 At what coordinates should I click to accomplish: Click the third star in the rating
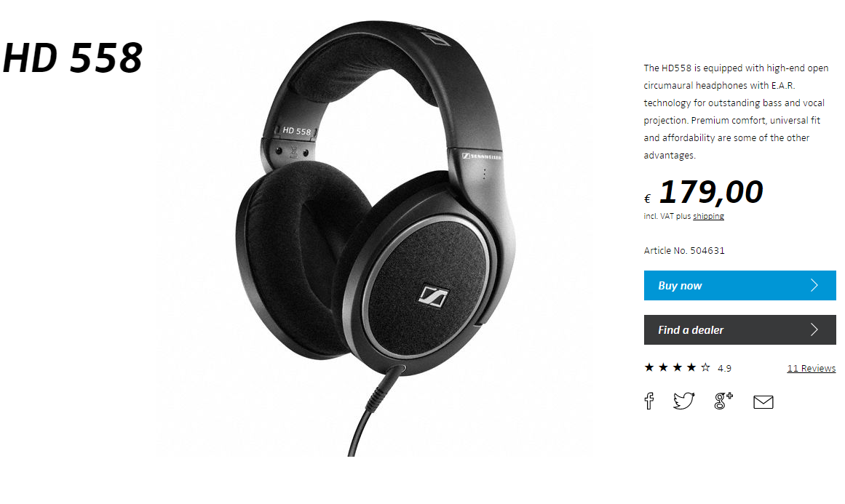(x=678, y=367)
